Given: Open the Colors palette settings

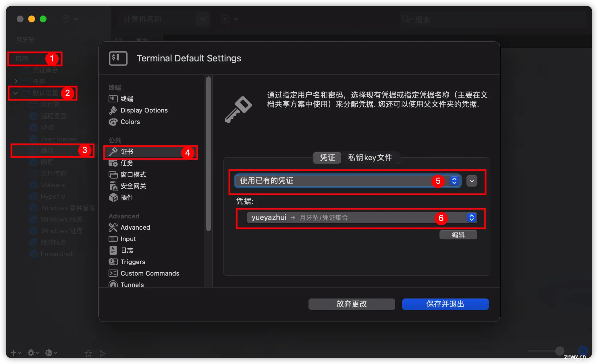Looking at the screenshot, I should coord(124,122).
